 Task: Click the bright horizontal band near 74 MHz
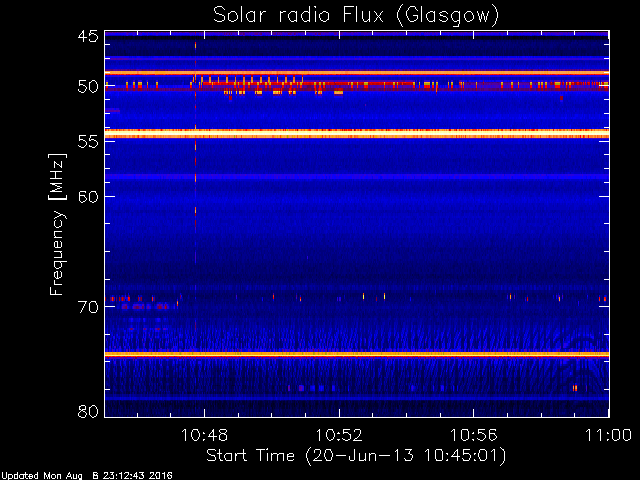point(357,354)
